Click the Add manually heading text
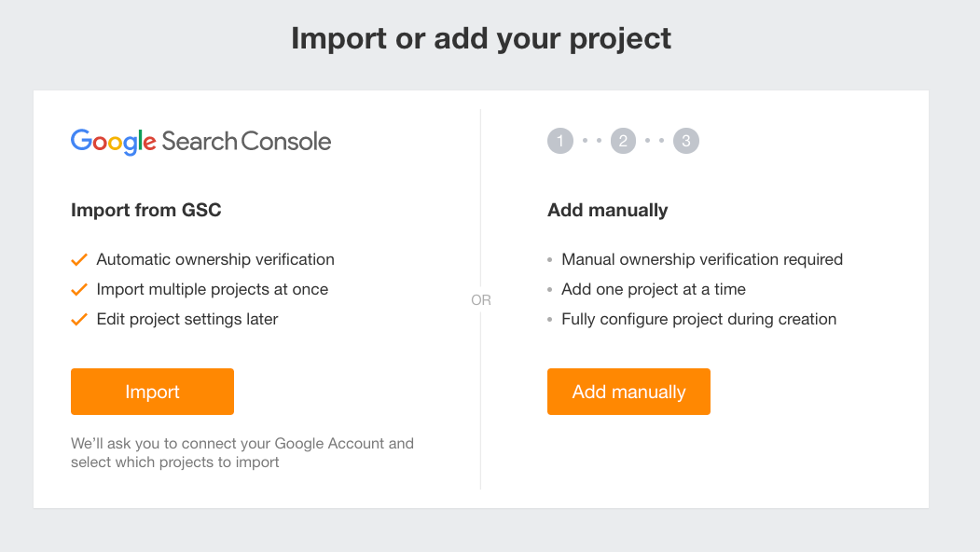This screenshot has height=552, width=980. tap(607, 210)
